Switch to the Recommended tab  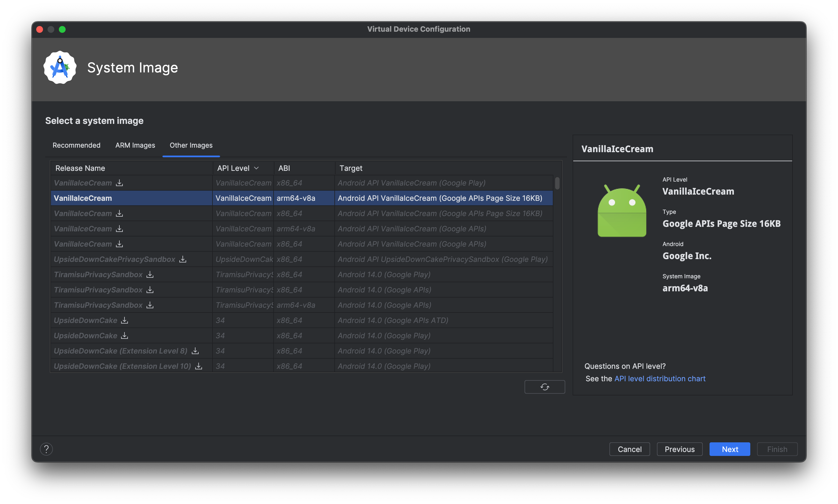coord(77,145)
